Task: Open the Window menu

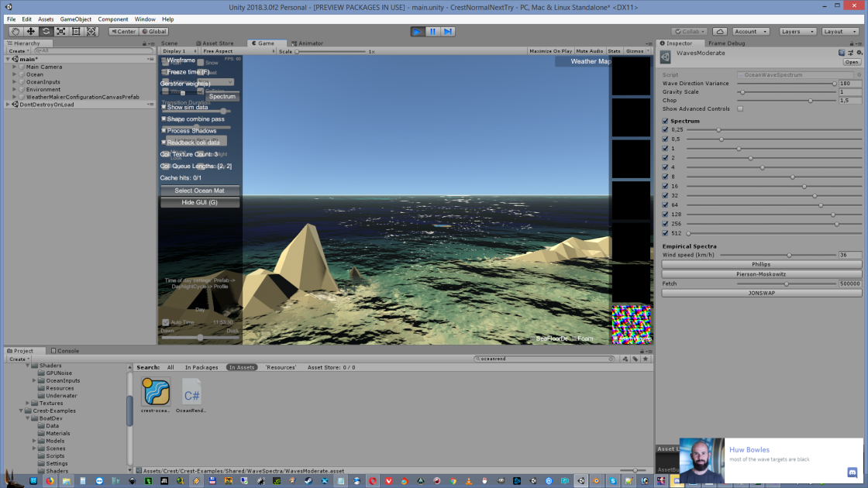Action: (145, 19)
